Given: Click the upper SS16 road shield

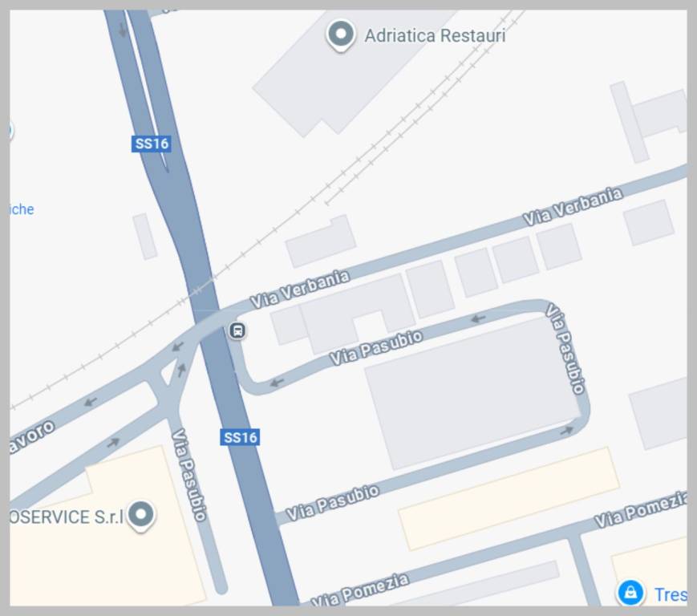Looking at the screenshot, I should click(152, 144).
